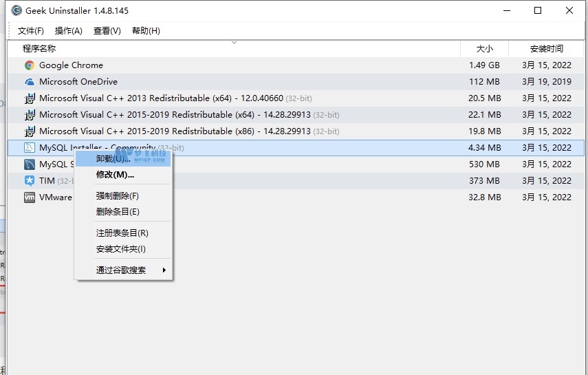The height and width of the screenshot is (375, 588).
Task: Choose 卸载(U)... from context menu
Action: tap(123, 159)
